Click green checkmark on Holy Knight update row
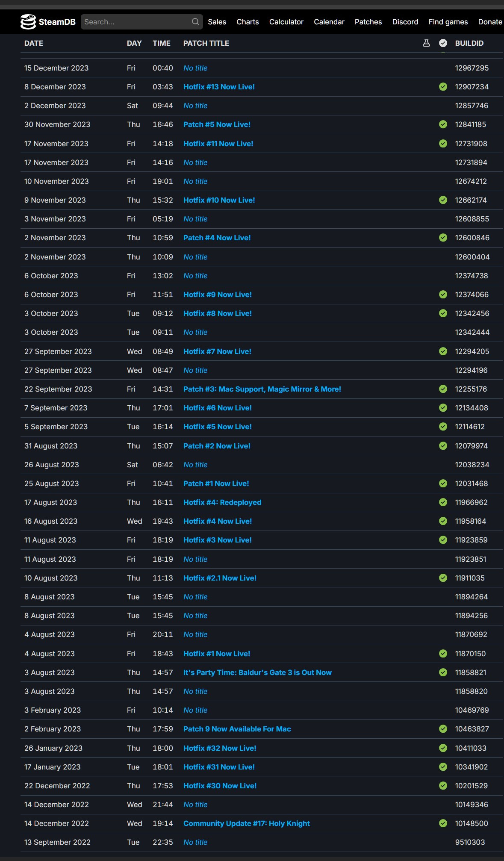This screenshot has height=861, width=504. (443, 823)
